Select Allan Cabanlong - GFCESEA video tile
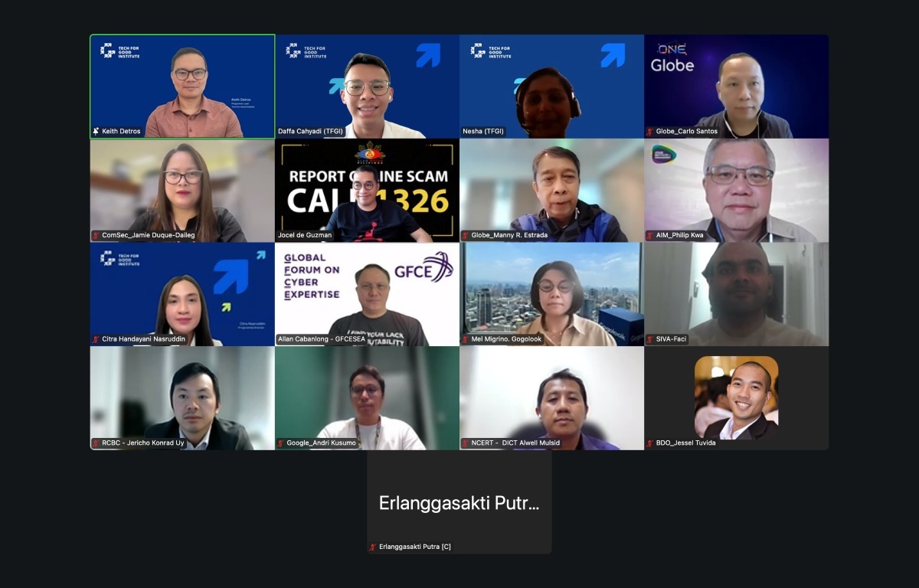The height and width of the screenshot is (588, 919). point(368,294)
